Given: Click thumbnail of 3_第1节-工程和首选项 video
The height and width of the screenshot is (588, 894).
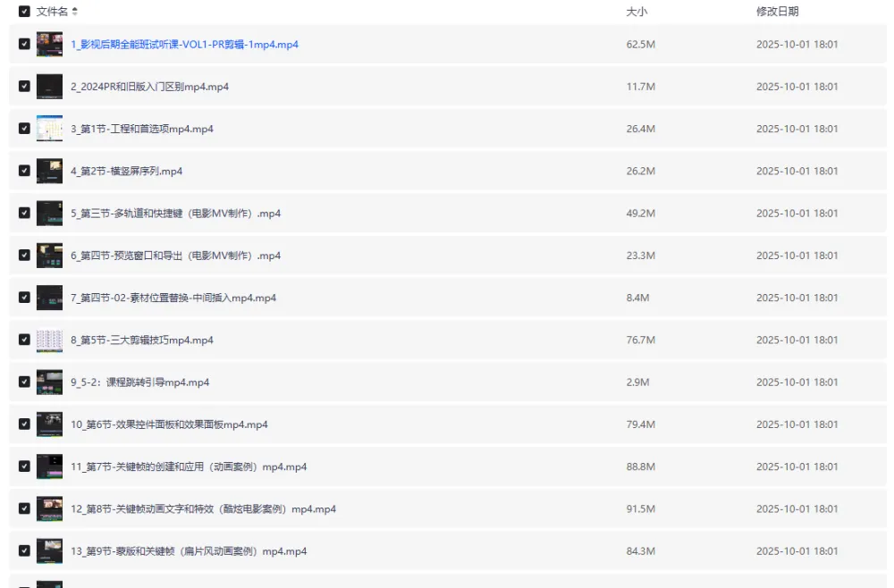Looking at the screenshot, I should pos(49,129).
